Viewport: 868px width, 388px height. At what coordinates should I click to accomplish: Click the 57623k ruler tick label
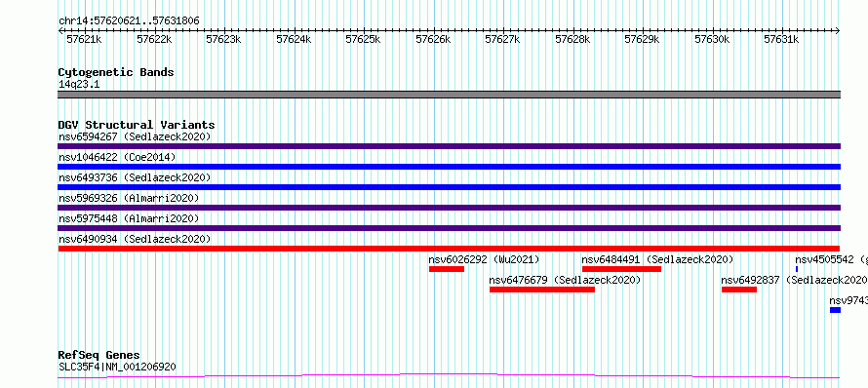click(x=223, y=40)
